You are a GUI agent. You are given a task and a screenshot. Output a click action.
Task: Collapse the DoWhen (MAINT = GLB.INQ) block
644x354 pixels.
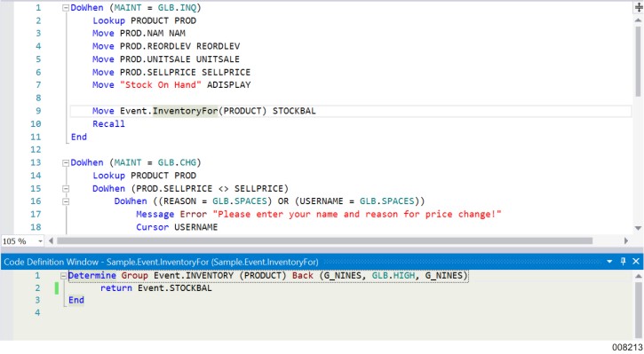[66, 8]
